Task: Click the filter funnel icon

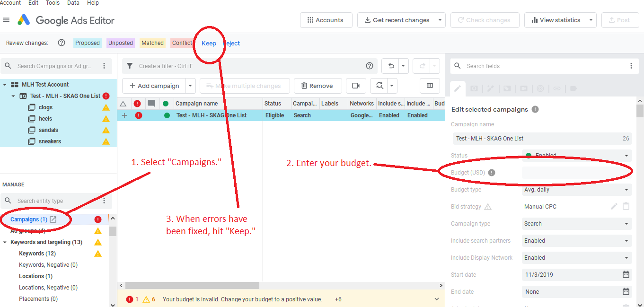Action: [x=130, y=66]
